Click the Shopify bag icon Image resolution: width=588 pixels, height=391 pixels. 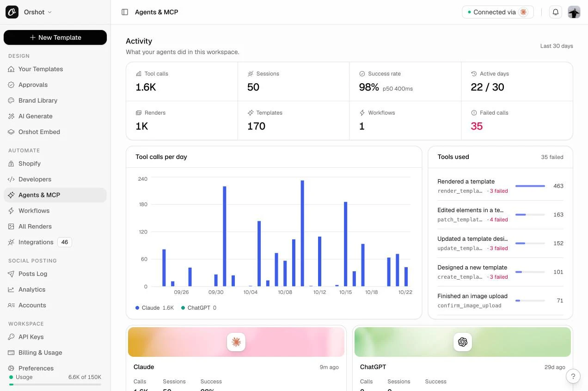coord(11,164)
